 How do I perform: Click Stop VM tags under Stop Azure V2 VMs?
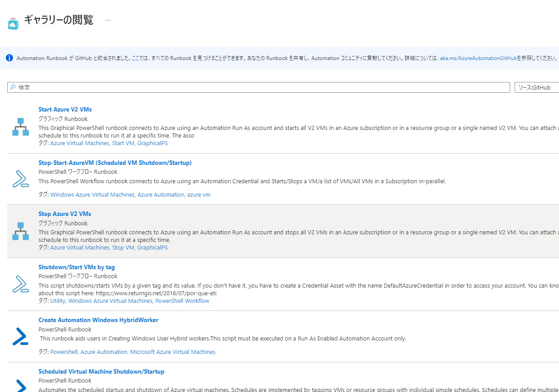click(109, 247)
